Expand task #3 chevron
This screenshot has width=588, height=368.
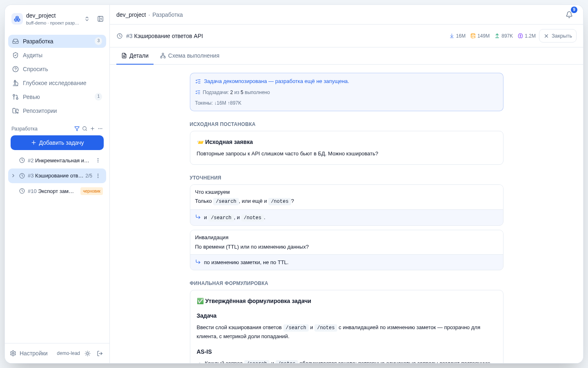pos(13,176)
